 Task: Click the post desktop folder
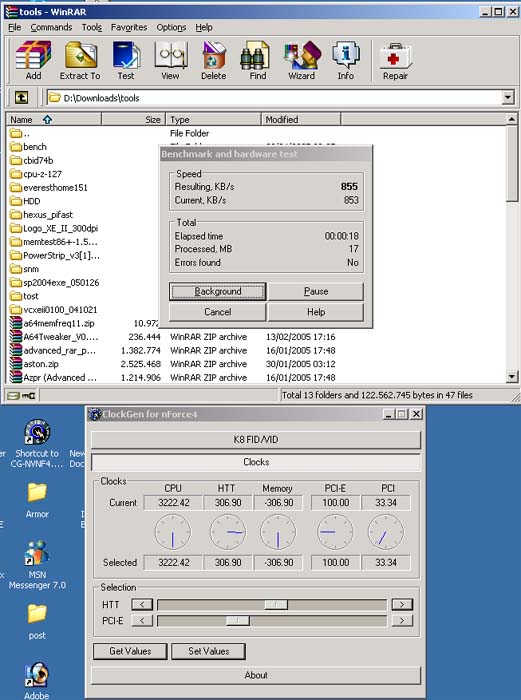point(37,621)
